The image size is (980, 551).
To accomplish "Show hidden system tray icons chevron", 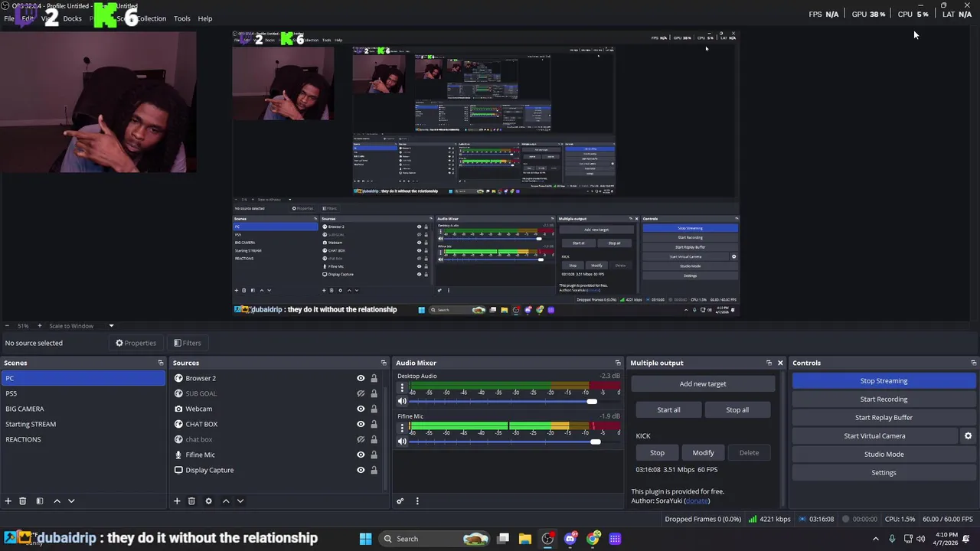I will tap(876, 539).
